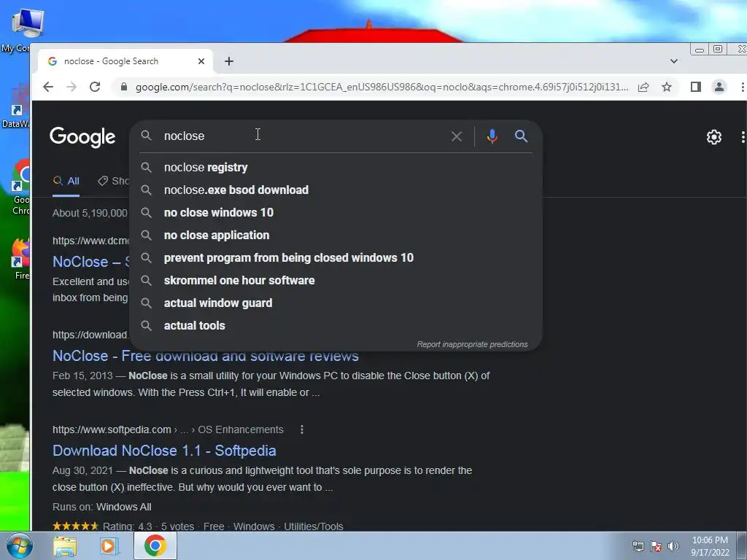747x560 pixels.
Task: Open the Chrome side panel icon
Action: [x=695, y=87]
